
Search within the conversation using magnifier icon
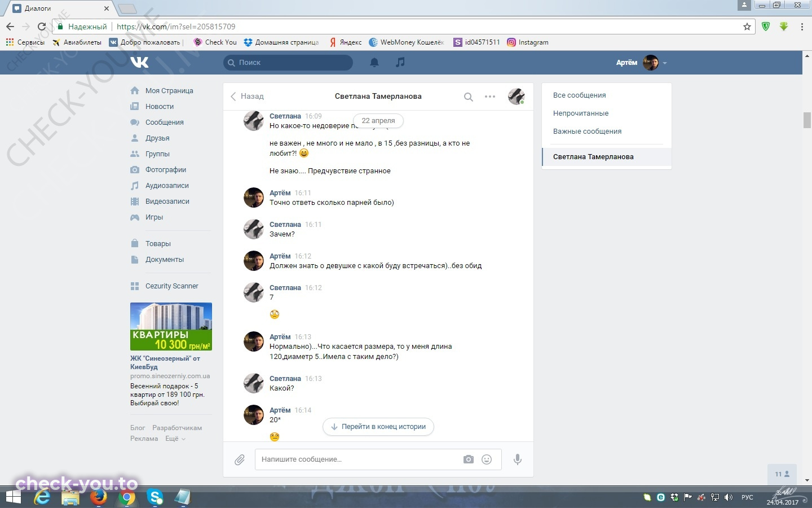[x=468, y=97]
